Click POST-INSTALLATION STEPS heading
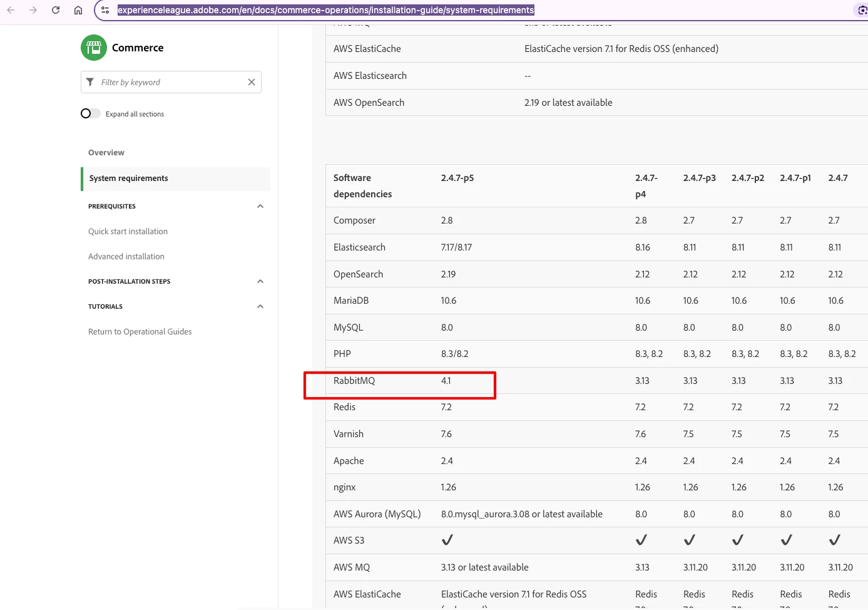This screenshot has width=868, height=610. [129, 281]
